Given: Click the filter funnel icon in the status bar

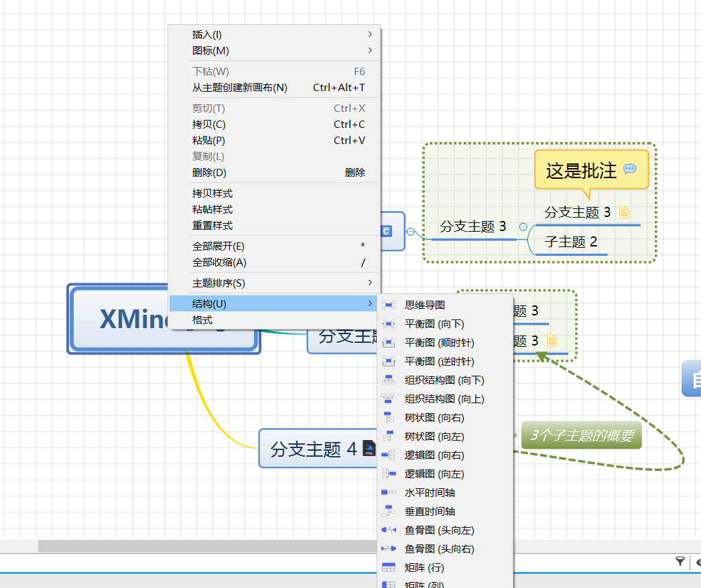Looking at the screenshot, I should (680, 562).
